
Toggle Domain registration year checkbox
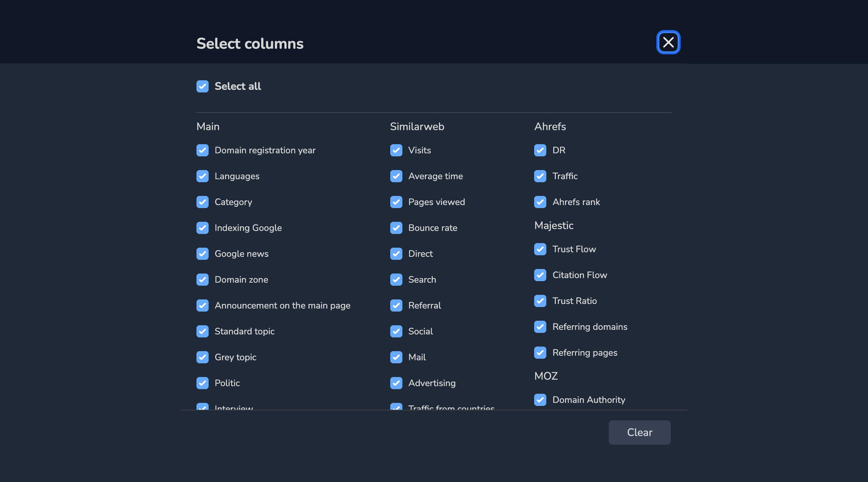point(203,150)
